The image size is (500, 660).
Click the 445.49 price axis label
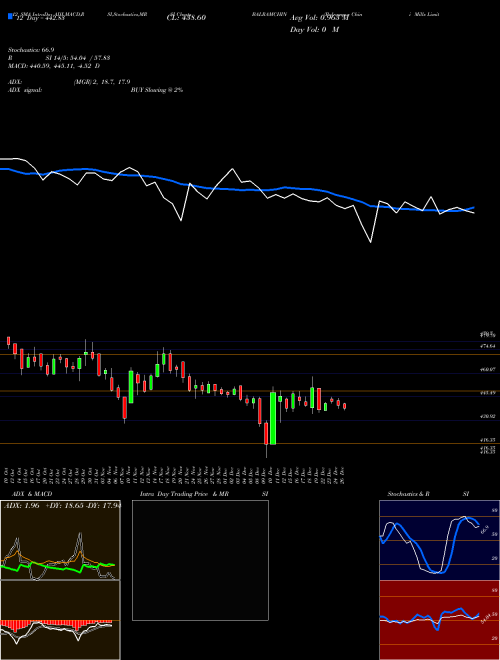pyautogui.click(x=489, y=393)
